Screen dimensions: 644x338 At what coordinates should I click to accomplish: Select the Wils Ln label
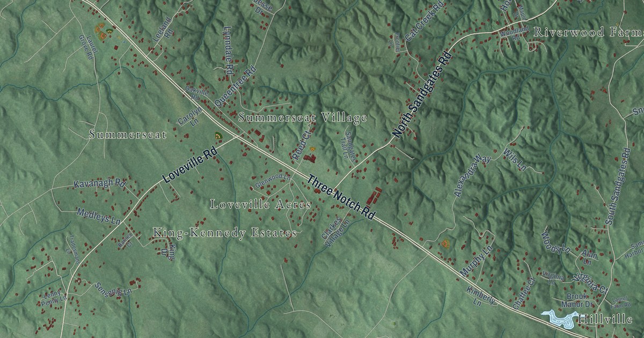[514, 159]
